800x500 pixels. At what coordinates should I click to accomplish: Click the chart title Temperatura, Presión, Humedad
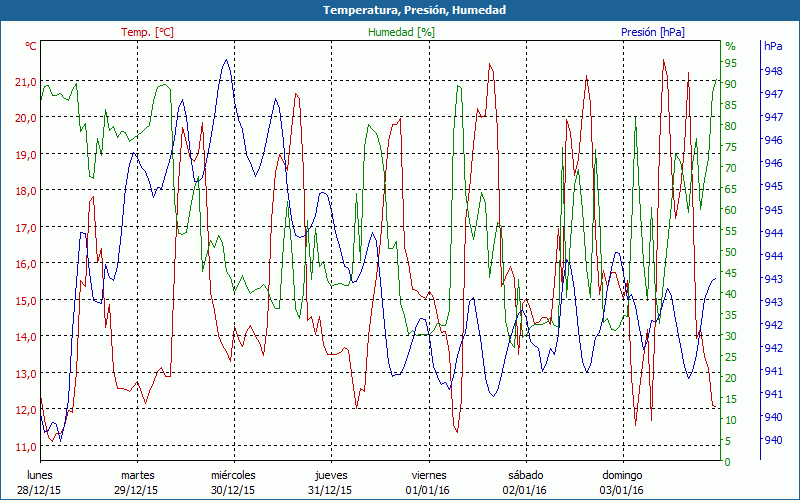click(400, 10)
